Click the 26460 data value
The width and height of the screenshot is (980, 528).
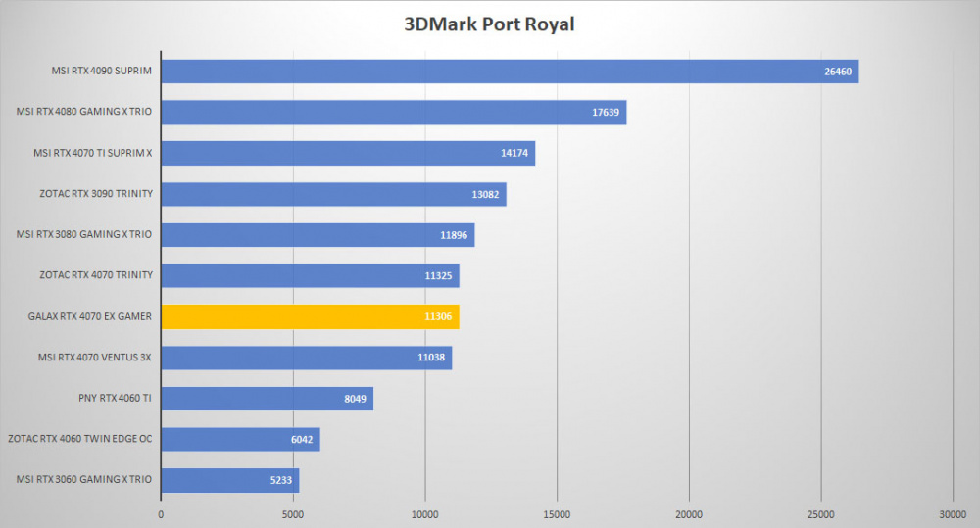point(838,72)
